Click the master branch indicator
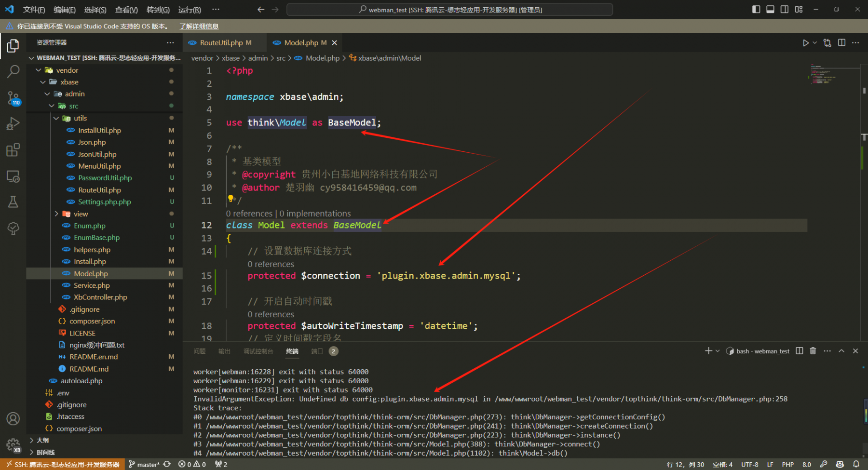The width and height of the screenshot is (868, 470). point(144,464)
